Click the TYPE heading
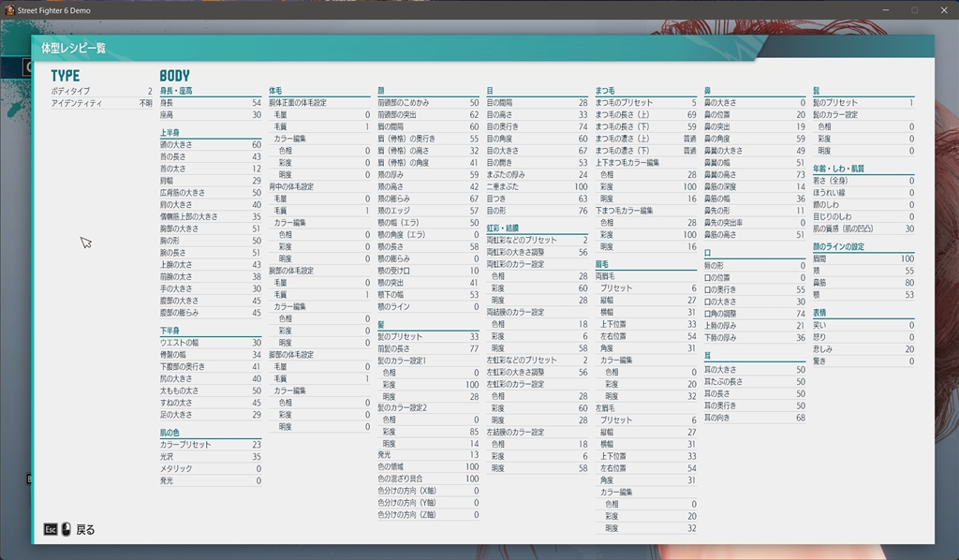 pos(66,76)
